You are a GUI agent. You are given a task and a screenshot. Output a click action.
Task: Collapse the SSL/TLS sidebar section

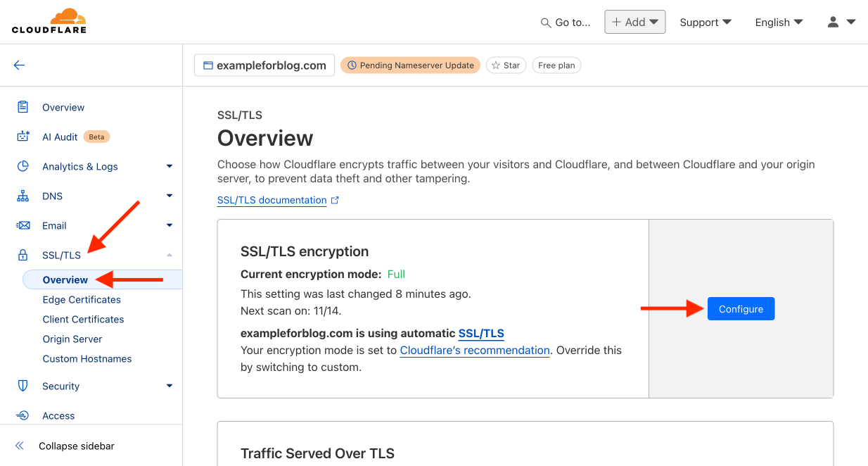[169, 255]
